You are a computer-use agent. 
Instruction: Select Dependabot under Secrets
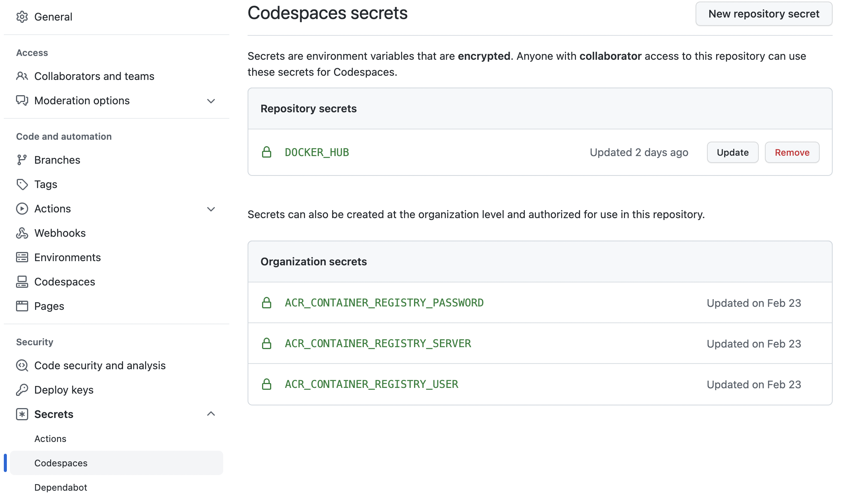61,487
